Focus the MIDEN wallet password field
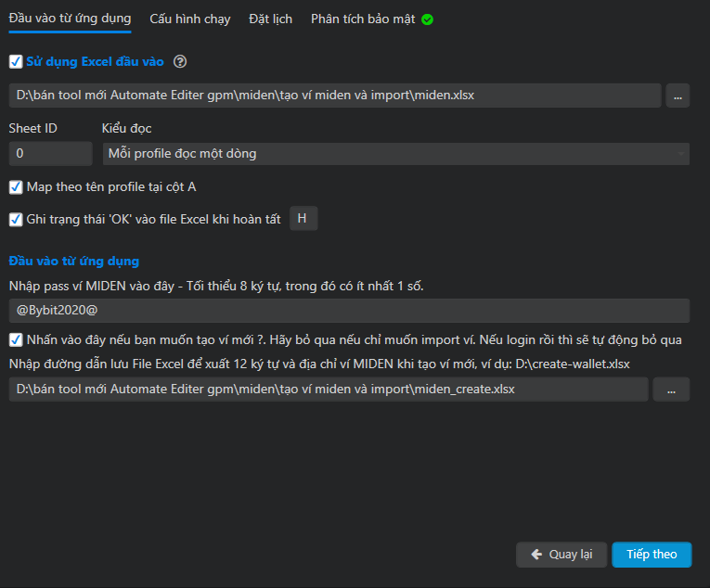 [x=349, y=311]
